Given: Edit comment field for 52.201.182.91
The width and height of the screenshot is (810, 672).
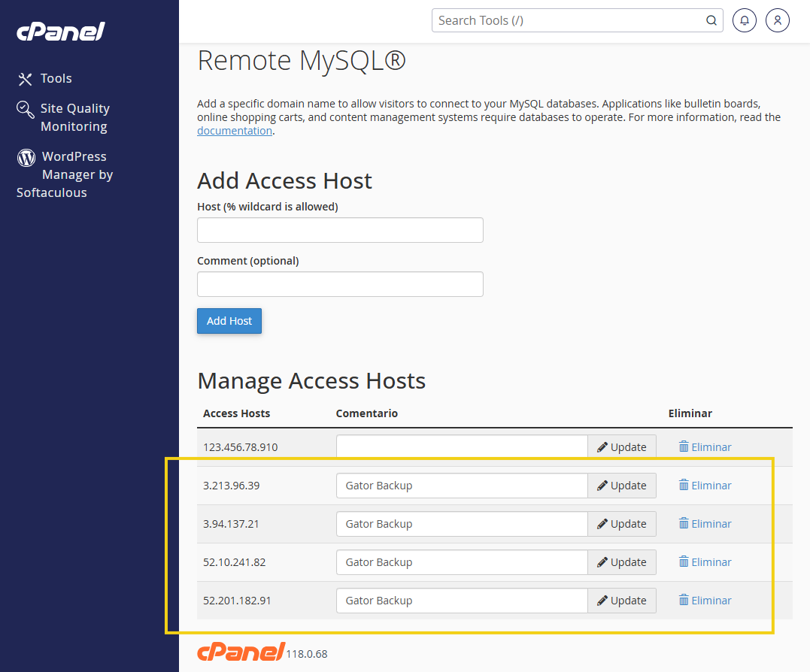Looking at the screenshot, I should 462,601.
